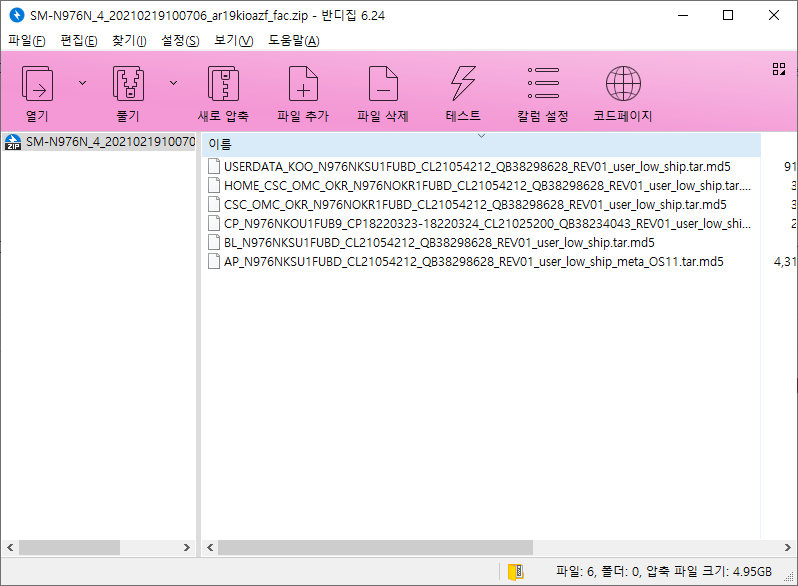
Task: Open 칼럼 설정 (Column settings) icon
Action: tap(543, 83)
